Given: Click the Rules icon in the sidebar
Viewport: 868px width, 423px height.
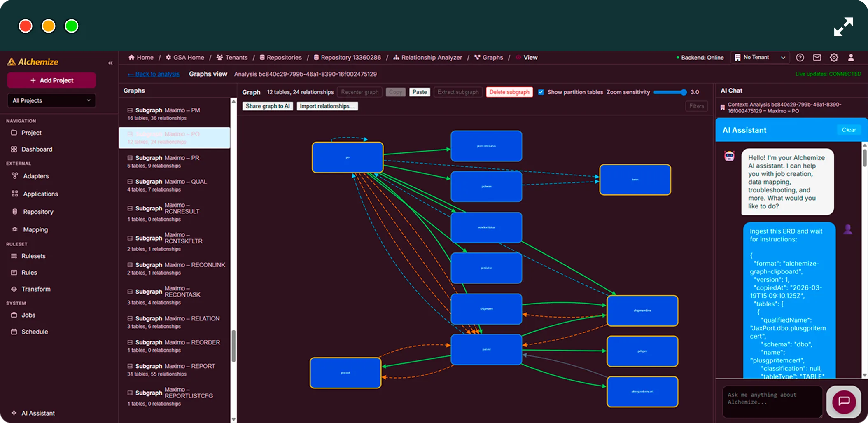Looking at the screenshot, I should [x=14, y=272].
